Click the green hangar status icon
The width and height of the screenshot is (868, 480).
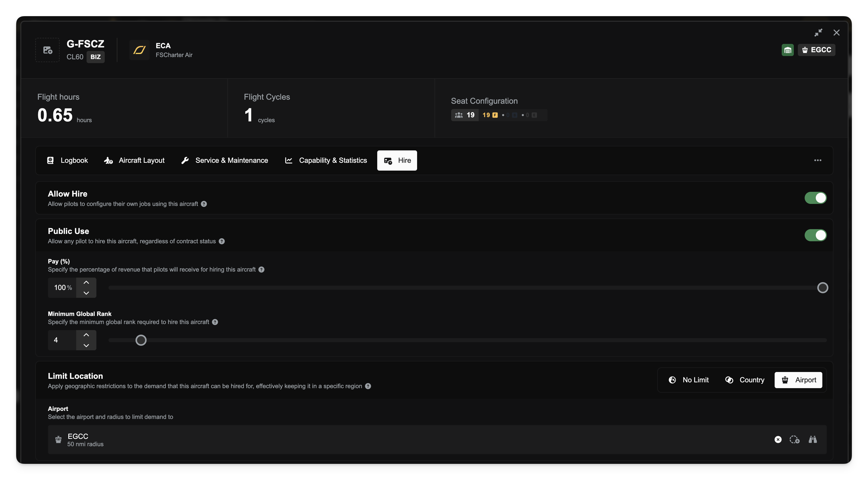[788, 50]
